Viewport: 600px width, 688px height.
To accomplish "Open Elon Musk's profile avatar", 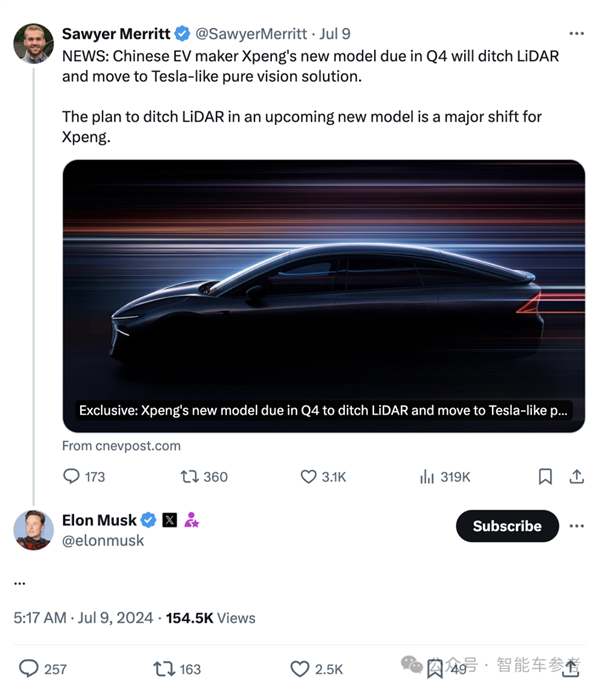I will pyautogui.click(x=33, y=530).
